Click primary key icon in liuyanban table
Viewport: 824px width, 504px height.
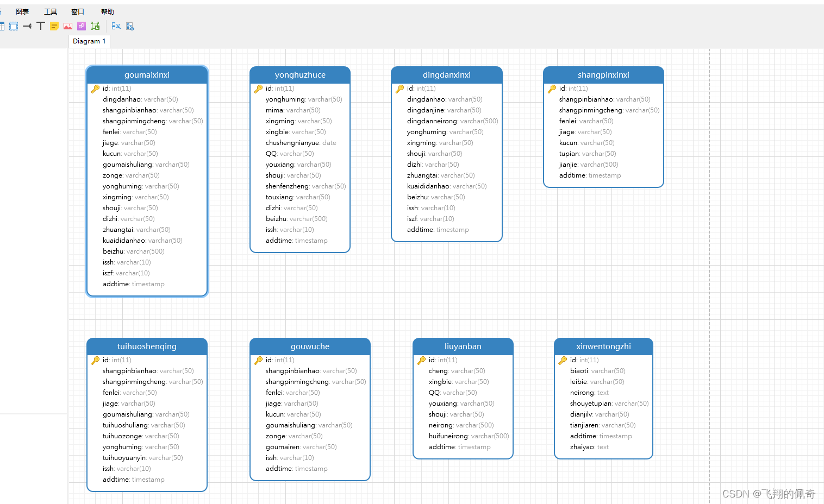[x=421, y=360]
